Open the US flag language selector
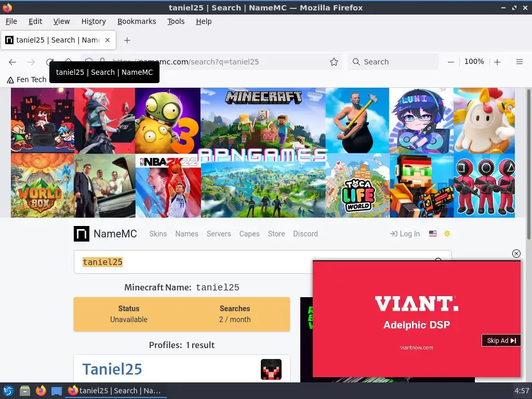532x399 pixels. pyautogui.click(x=433, y=233)
